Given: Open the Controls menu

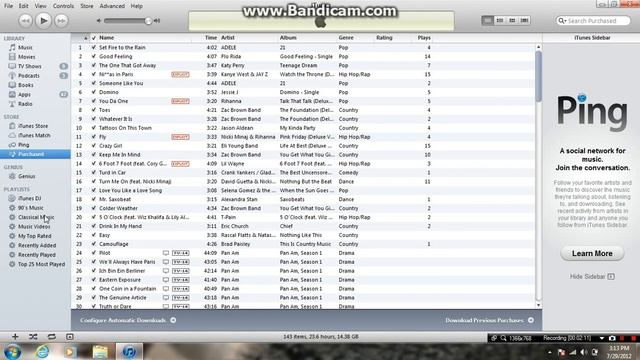Looking at the screenshot, I should 63,6.
